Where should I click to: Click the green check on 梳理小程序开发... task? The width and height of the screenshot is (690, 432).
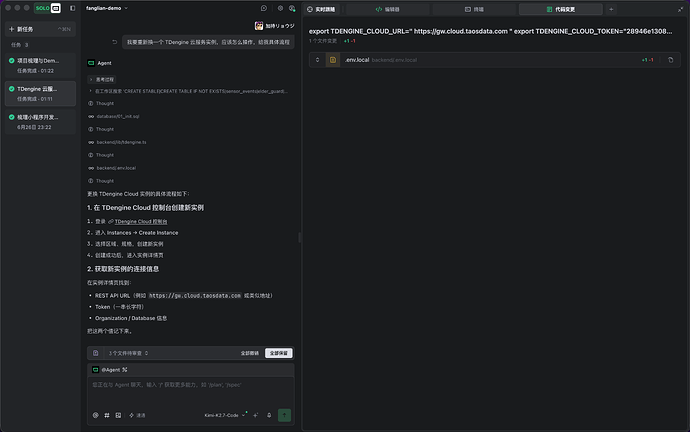(x=11, y=117)
